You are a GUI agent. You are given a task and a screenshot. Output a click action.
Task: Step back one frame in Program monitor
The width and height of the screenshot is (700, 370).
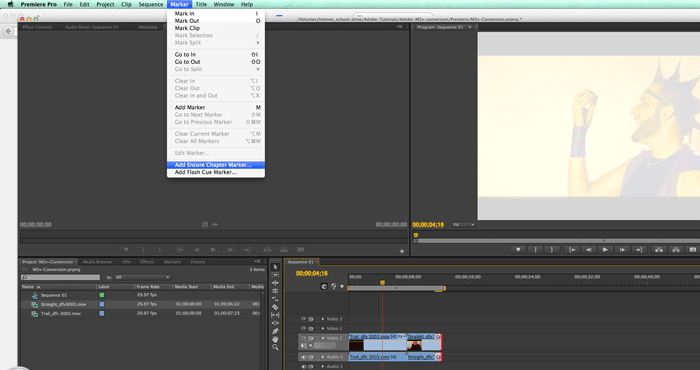tap(588, 250)
